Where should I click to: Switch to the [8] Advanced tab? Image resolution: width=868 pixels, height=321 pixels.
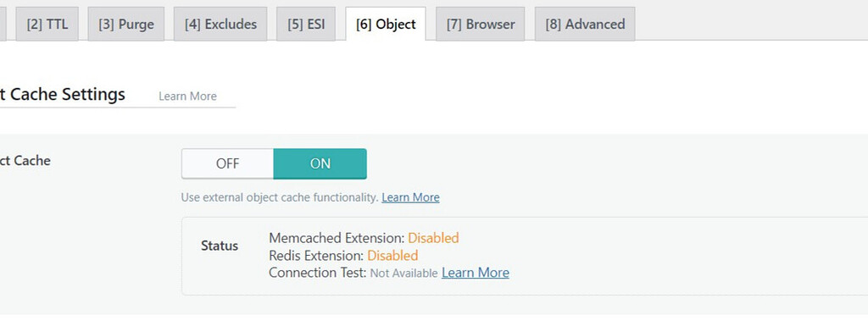click(x=585, y=25)
